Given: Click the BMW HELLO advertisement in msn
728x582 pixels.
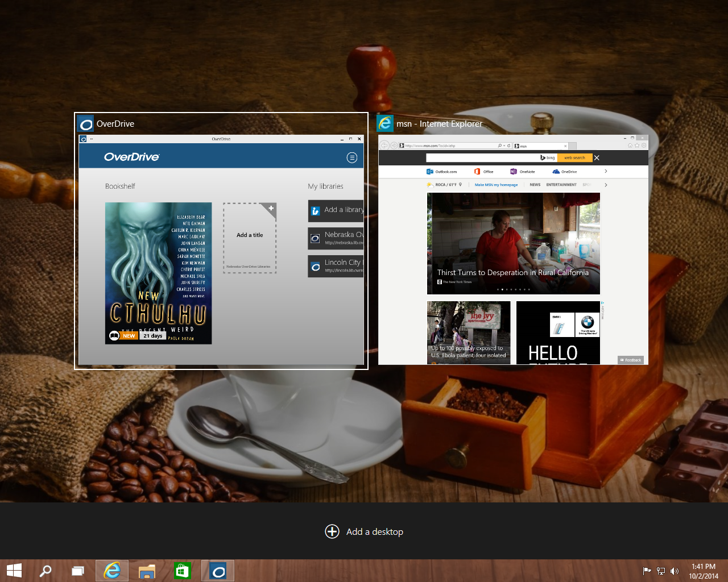Looking at the screenshot, I should pyautogui.click(x=558, y=332).
